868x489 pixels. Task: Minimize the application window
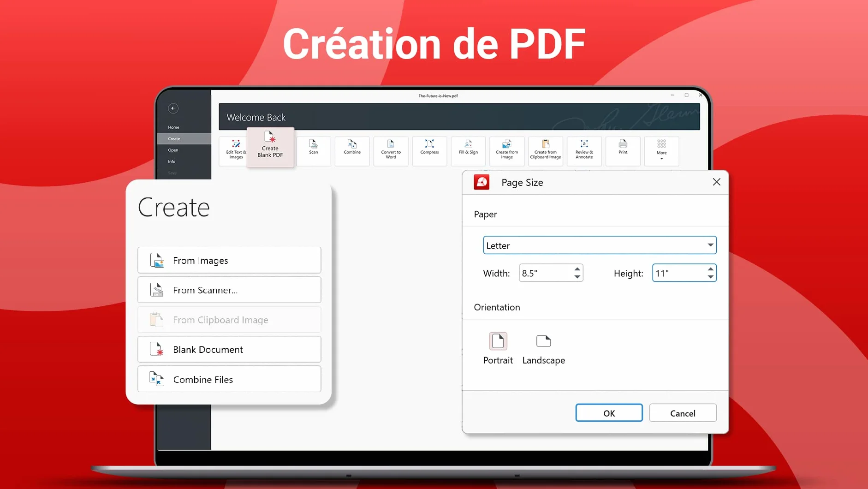pos(672,95)
